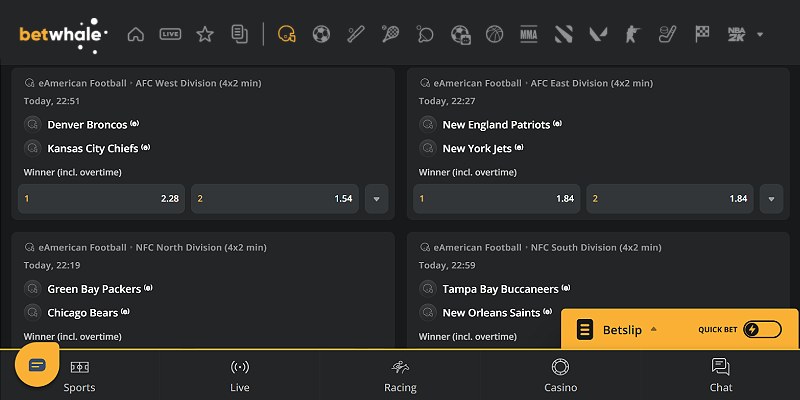Open the Chicago Bears team name
This screenshot has height=400, width=800.
point(83,313)
